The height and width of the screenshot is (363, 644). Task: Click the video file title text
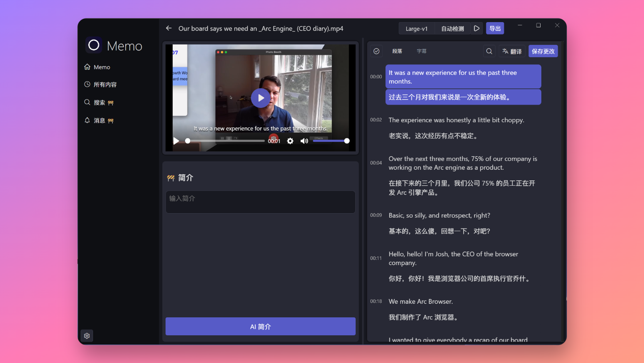[261, 28]
